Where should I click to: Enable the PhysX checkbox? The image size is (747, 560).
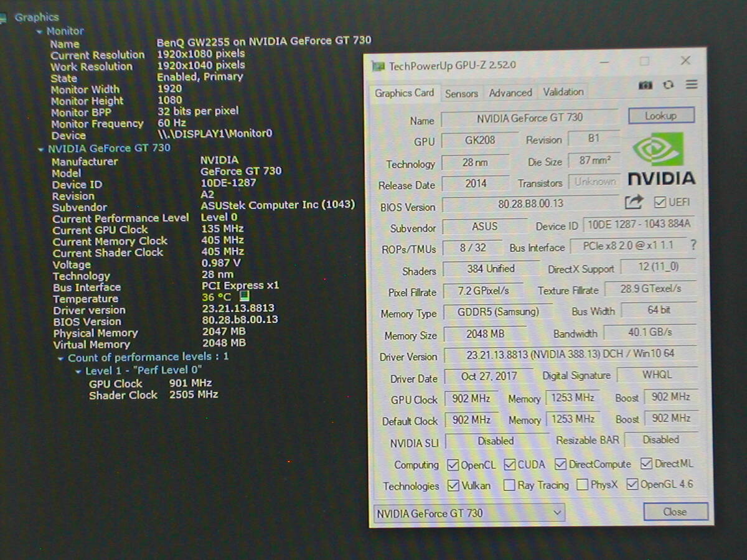click(x=582, y=485)
